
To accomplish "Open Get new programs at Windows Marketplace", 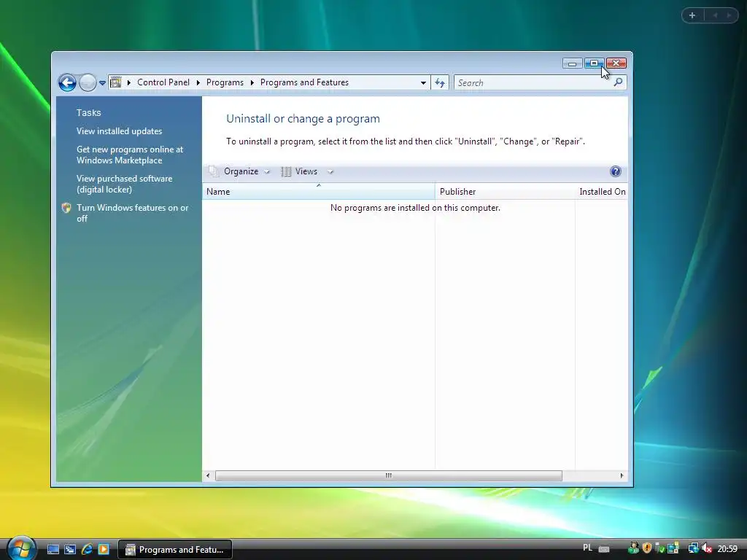I will click(x=130, y=155).
